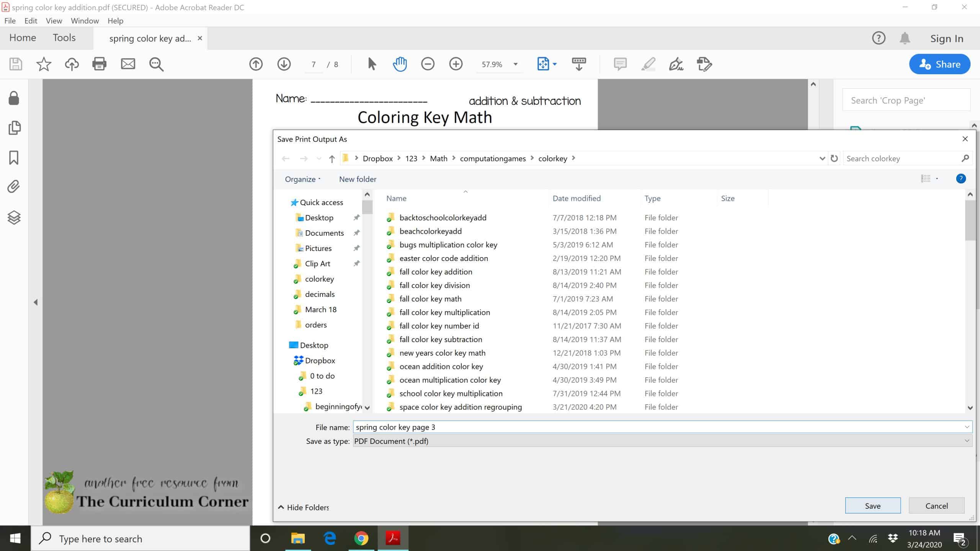Toggle the Bookmarks panel
The width and height of the screenshot is (980, 551).
point(14,157)
